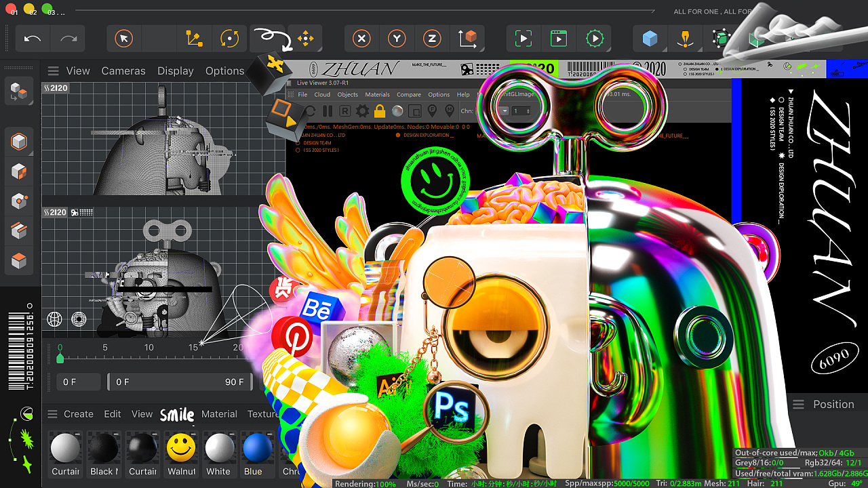Click Render to Picture Viewer icon
This screenshot has width=868, height=488.
[x=559, y=39]
